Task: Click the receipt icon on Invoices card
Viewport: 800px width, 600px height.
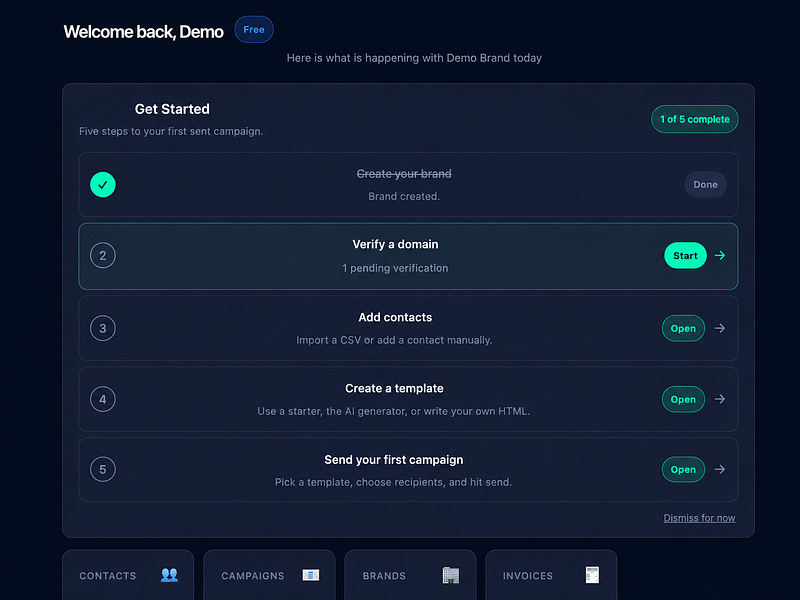Action: (592, 575)
